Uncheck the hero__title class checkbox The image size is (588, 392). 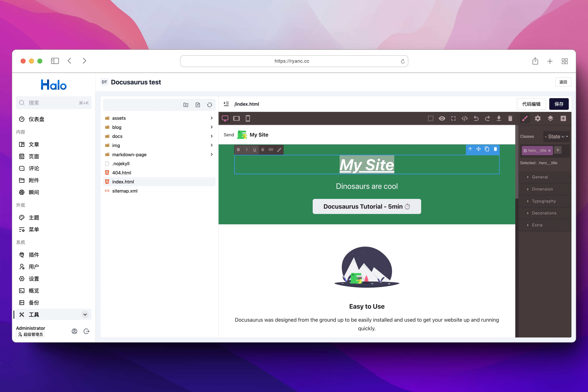[x=525, y=151]
